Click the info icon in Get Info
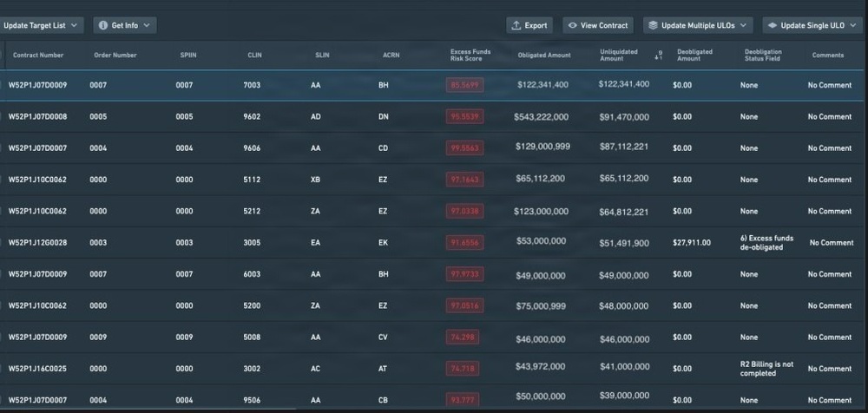Image resolution: width=868 pixels, height=413 pixels. (x=103, y=25)
